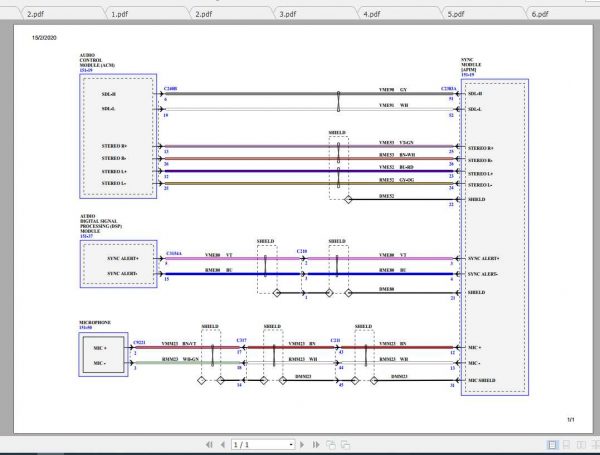Click connector label C210 on SYNC ALERT line
The height and width of the screenshot is (455, 600).
pos(302,251)
